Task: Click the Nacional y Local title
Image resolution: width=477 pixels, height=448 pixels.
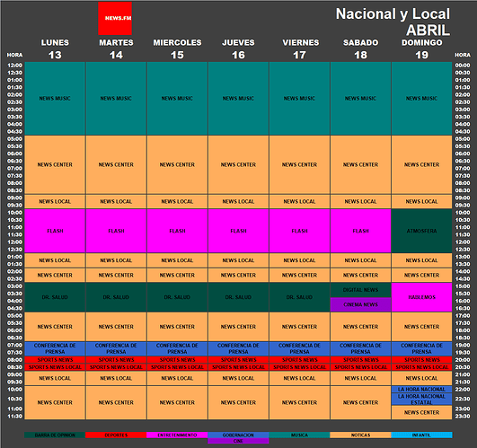Action: (393, 14)
